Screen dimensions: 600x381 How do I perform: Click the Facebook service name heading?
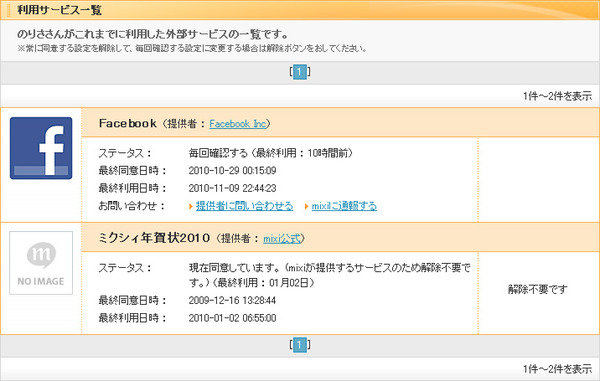click(x=127, y=123)
